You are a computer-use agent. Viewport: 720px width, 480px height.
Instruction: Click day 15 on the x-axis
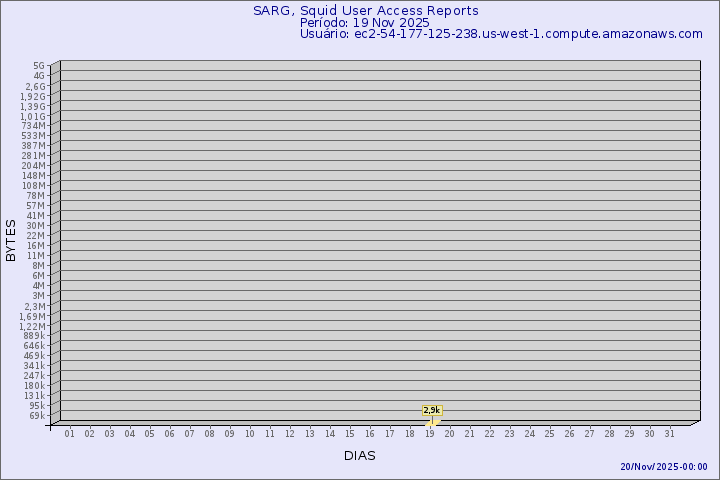pos(349,434)
